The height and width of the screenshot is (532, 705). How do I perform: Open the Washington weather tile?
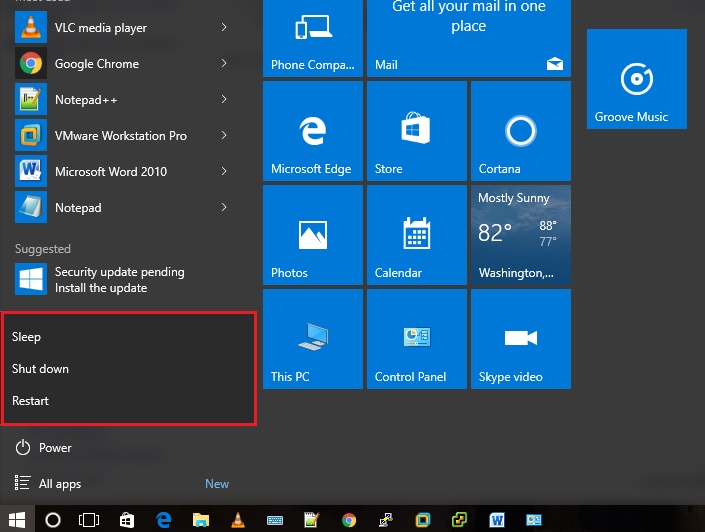pyautogui.click(x=521, y=235)
